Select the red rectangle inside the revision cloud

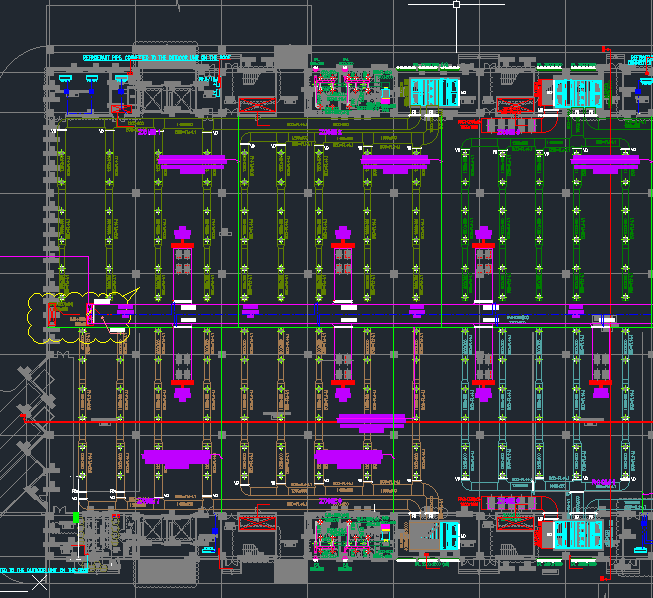coord(50,314)
